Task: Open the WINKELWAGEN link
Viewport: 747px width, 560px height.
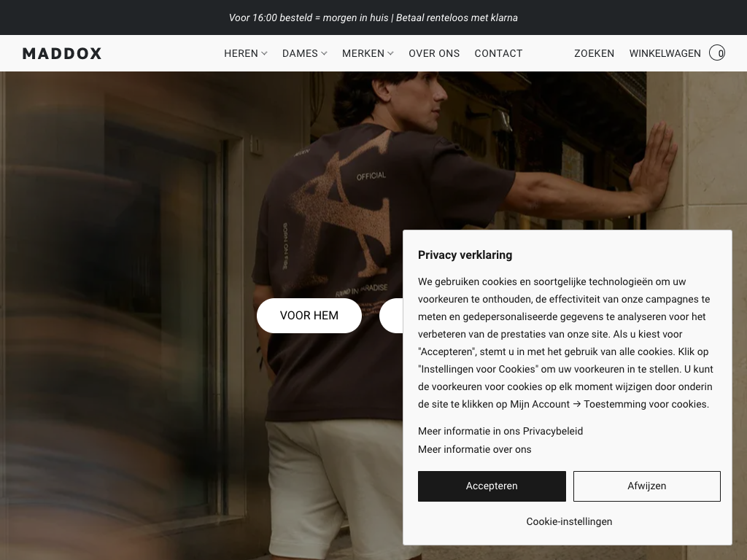Action: coord(665,53)
